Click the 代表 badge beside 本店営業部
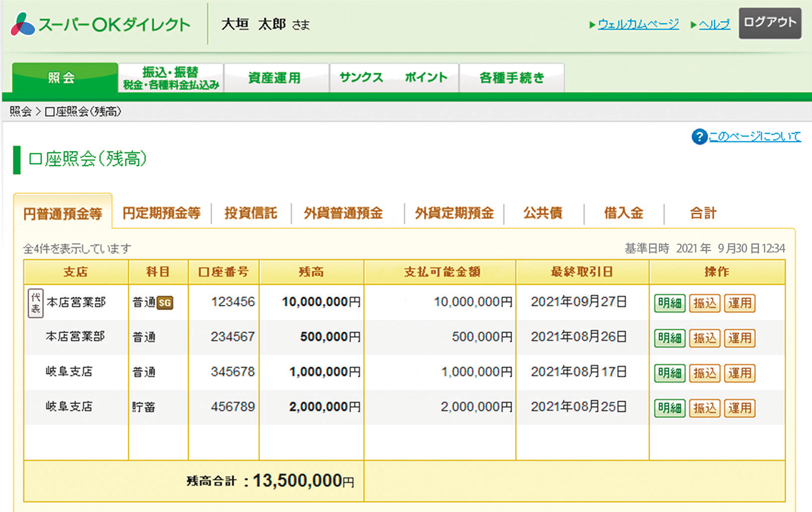The width and height of the screenshot is (812, 512). pos(35,302)
